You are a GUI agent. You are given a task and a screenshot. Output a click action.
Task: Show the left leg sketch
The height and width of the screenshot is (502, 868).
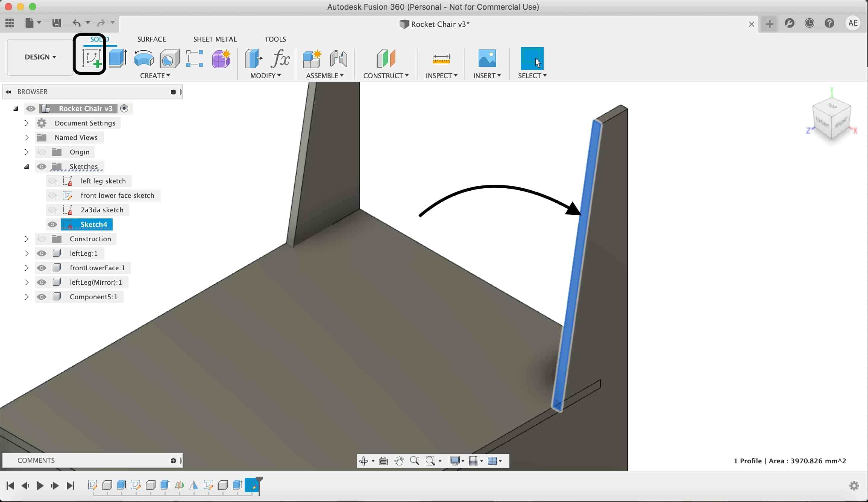pyautogui.click(x=52, y=181)
